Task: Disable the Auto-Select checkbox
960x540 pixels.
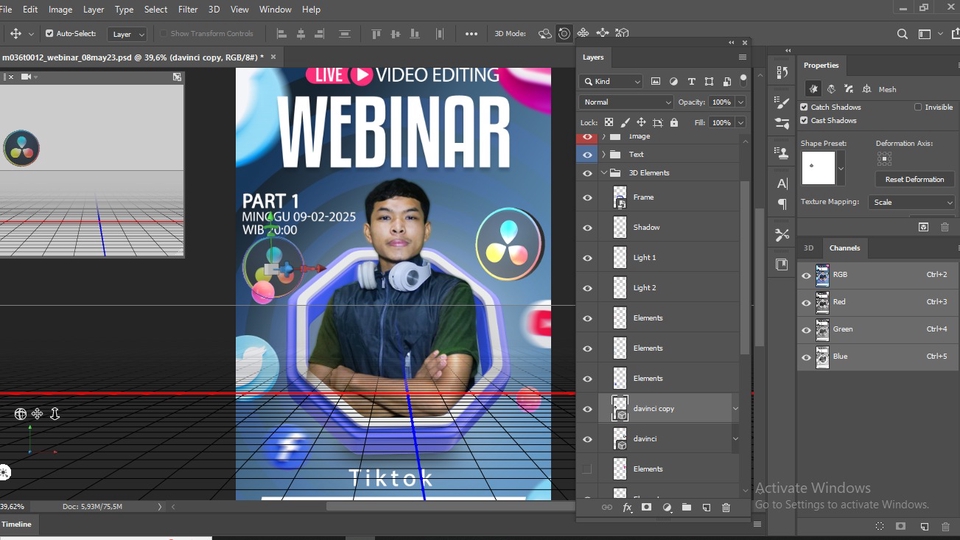Action: coord(49,34)
